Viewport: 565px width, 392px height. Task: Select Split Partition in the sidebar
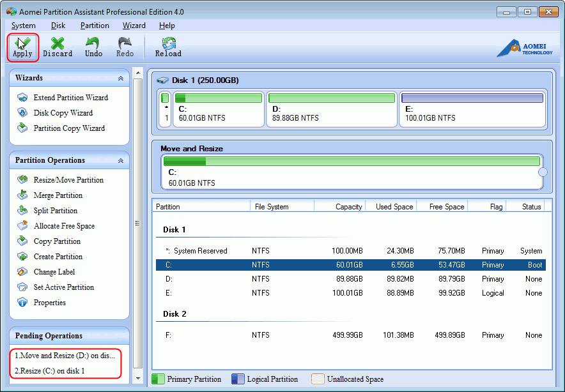pos(55,211)
